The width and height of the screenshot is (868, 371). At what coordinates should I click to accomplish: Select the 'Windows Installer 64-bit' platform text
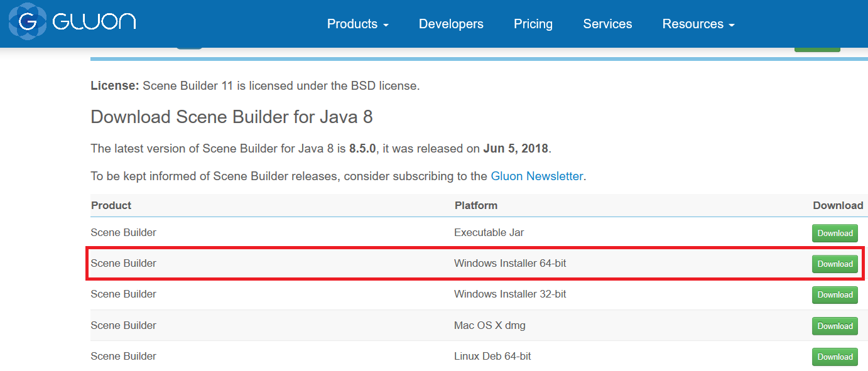[510, 263]
